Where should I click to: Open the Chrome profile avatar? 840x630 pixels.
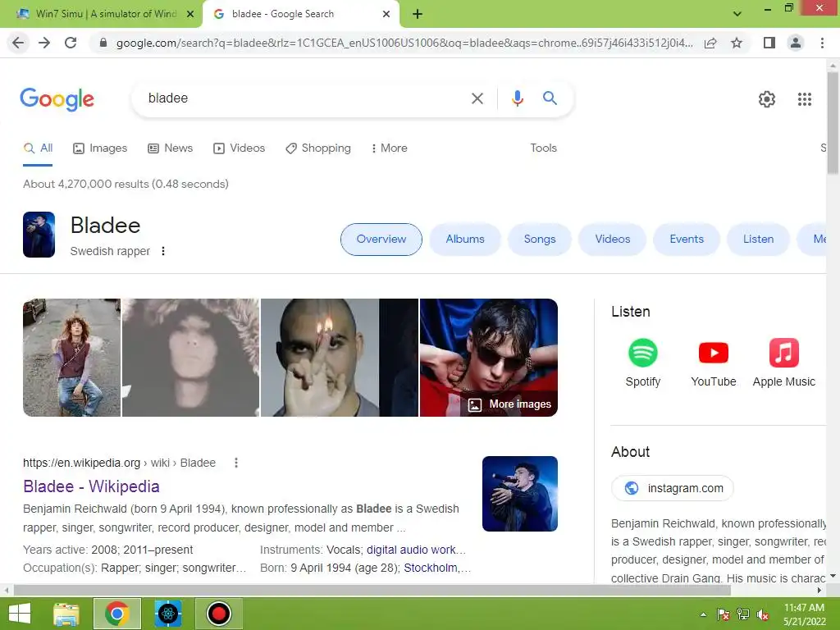pyautogui.click(x=796, y=43)
